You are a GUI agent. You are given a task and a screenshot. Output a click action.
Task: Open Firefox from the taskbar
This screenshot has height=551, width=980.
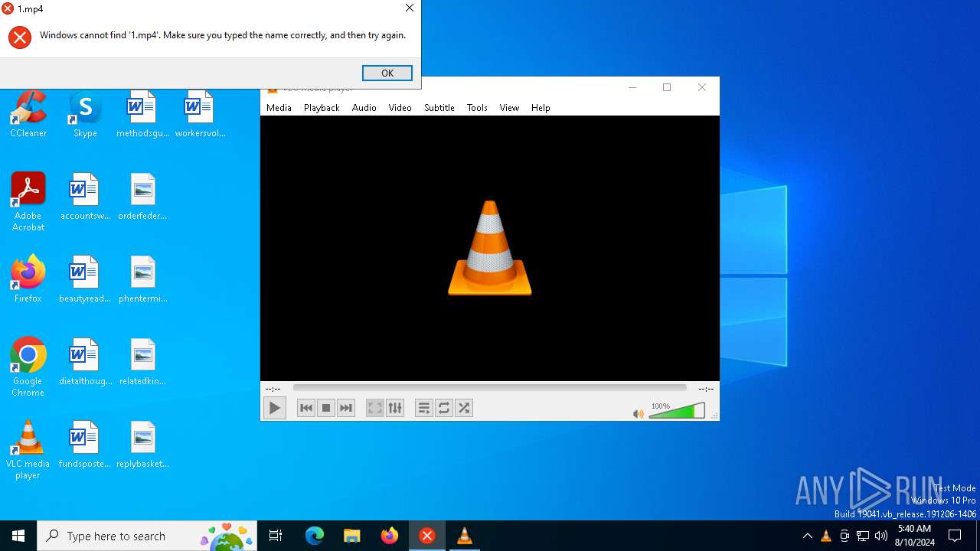[390, 536]
